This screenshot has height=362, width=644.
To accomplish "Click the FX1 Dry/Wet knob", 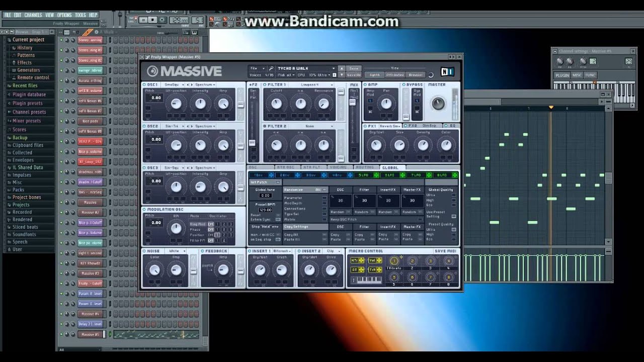I will click(x=376, y=145).
